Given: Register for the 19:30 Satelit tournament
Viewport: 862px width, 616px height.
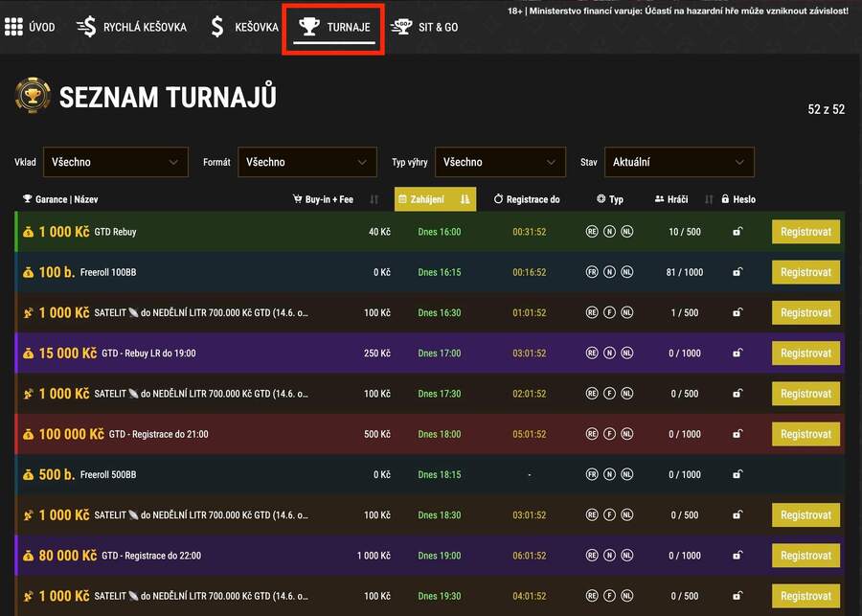Looking at the screenshot, I should [x=805, y=596].
